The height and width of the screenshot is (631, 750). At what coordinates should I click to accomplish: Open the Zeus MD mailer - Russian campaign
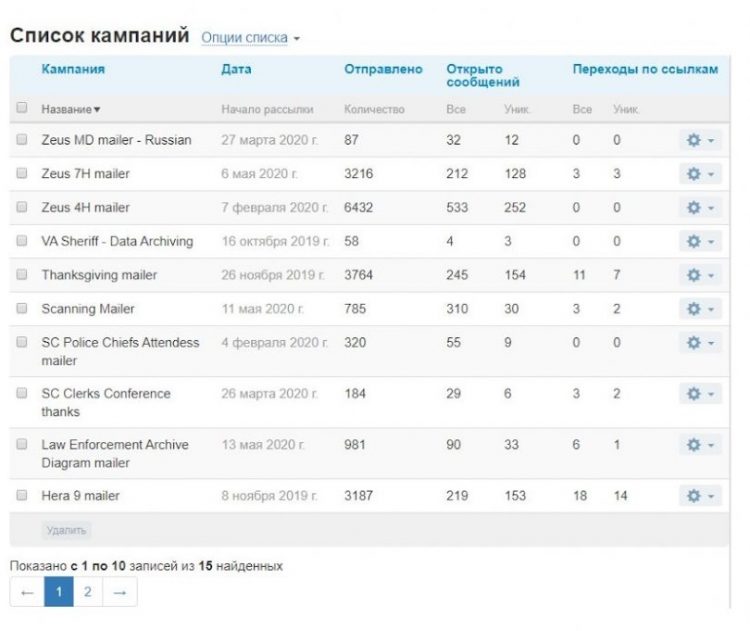coord(116,140)
